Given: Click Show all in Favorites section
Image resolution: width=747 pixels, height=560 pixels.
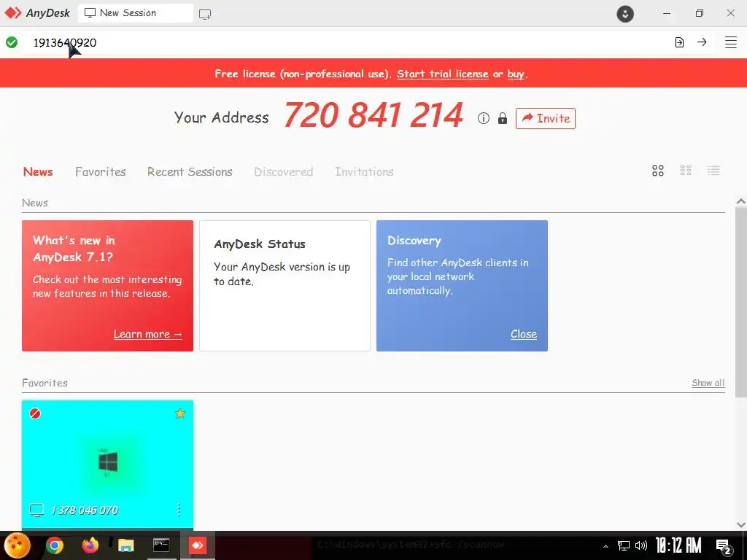Looking at the screenshot, I should click(708, 383).
